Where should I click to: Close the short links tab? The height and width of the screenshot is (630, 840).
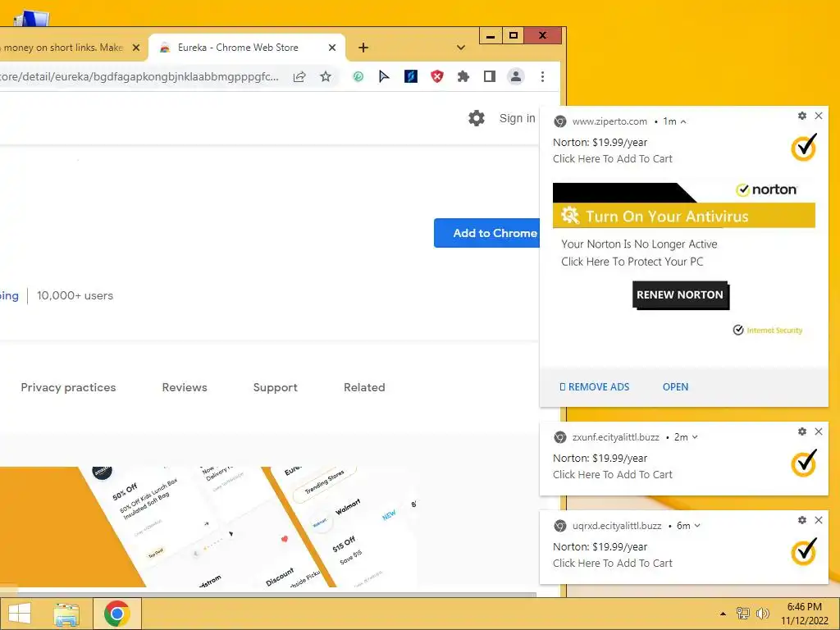tap(136, 48)
